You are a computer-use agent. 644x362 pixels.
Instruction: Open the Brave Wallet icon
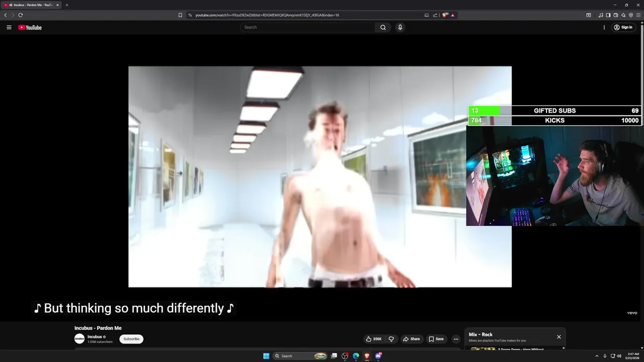pyautogui.click(x=615, y=15)
